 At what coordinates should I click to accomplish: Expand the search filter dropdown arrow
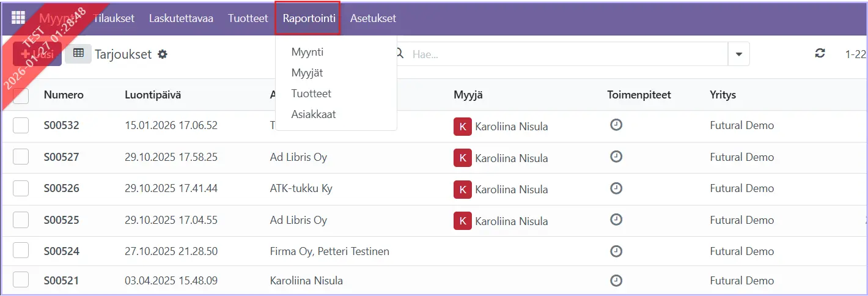(x=738, y=54)
